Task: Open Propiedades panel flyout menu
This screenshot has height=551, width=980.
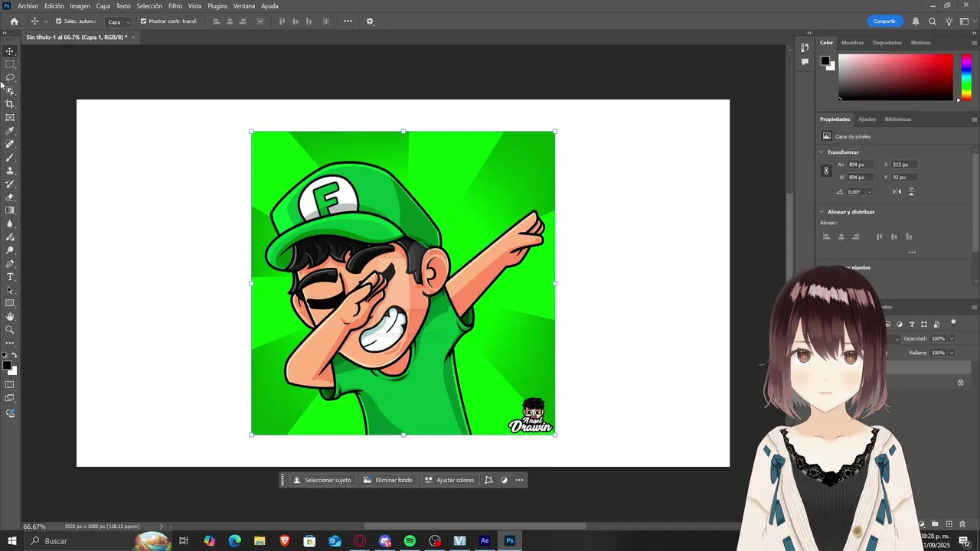Action: tap(974, 119)
